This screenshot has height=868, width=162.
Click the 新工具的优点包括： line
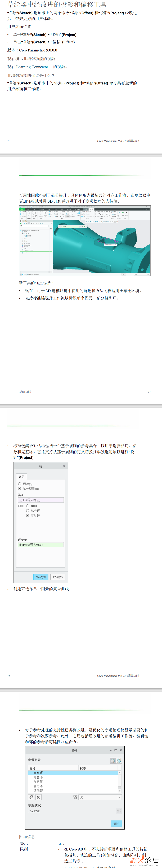point(37,283)
